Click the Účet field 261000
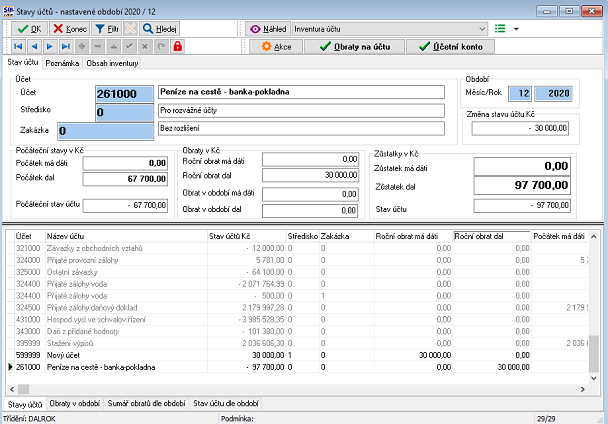This screenshot has width=608, height=424. coord(124,94)
